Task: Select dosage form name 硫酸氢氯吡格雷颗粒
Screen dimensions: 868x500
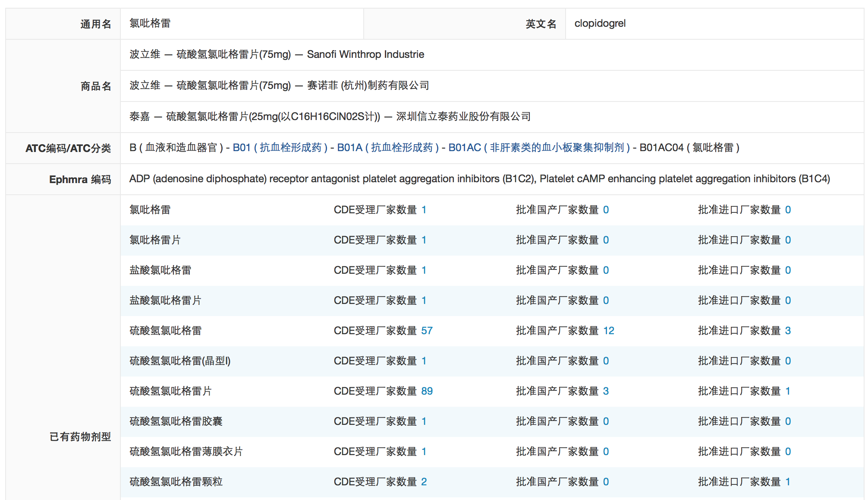Action: pyautogui.click(x=176, y=482)
